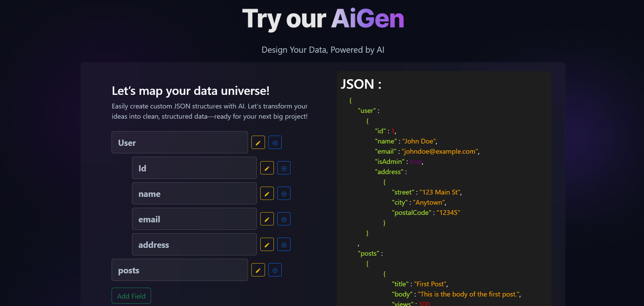Image resolution: width=644 pixels, height=306 pixels.
Task: Edit the posts field with pencil icon
Action: tap(258, 270)
